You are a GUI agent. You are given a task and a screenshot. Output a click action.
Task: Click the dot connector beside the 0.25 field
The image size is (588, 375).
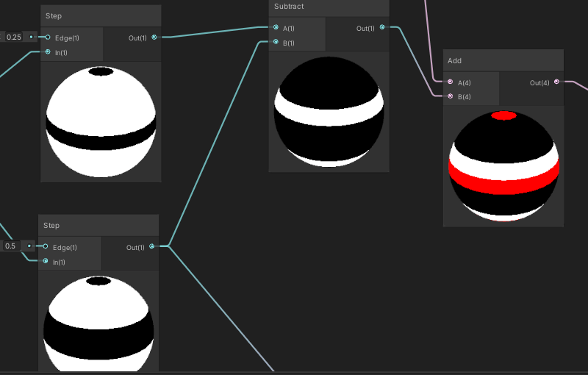31,37
